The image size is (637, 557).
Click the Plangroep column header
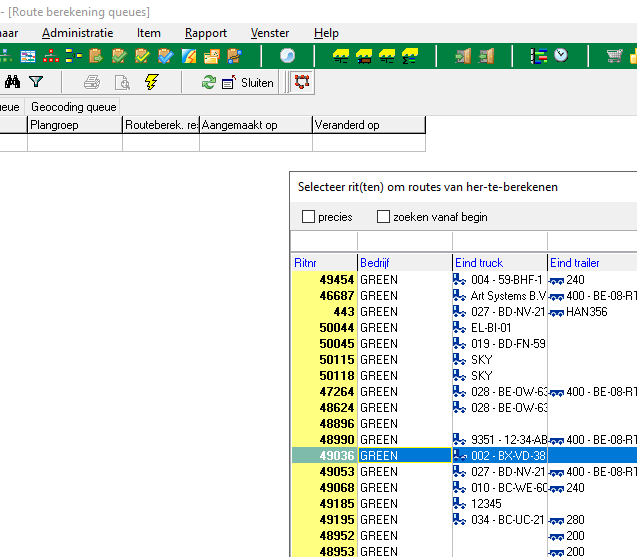[74, 125]
